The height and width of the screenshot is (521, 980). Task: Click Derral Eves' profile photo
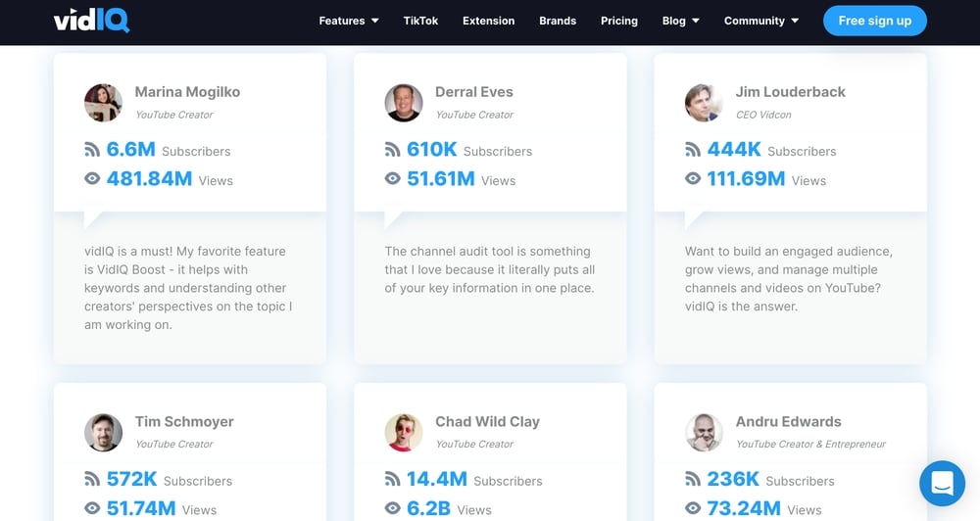404,103
